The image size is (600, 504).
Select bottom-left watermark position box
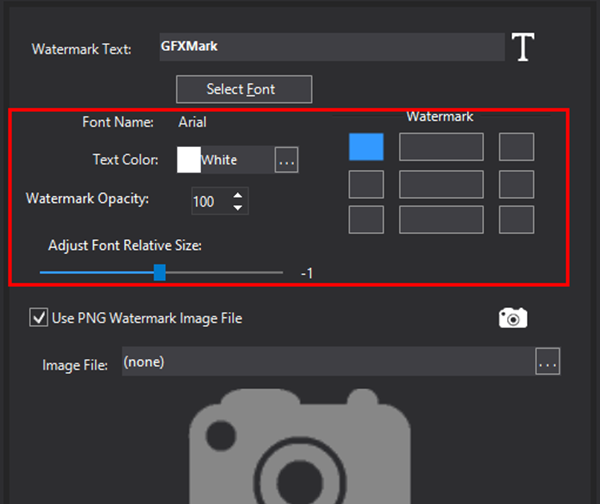366,219
